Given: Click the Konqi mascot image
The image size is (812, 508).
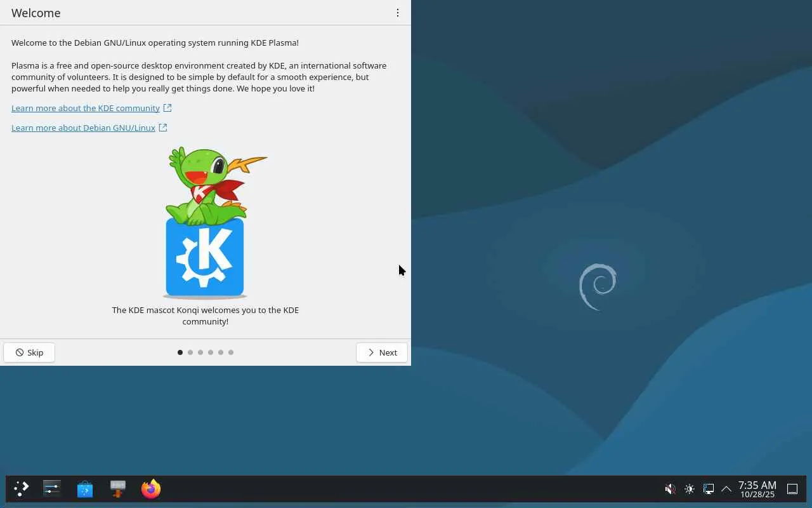Looking at the screenshot, I should pos(214,222).
